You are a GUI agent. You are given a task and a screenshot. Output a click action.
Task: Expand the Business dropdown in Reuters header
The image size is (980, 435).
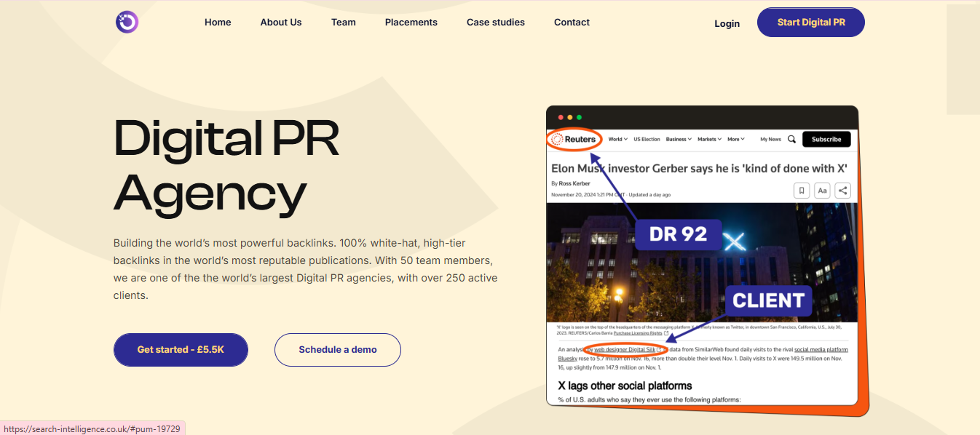pos(679,139)
